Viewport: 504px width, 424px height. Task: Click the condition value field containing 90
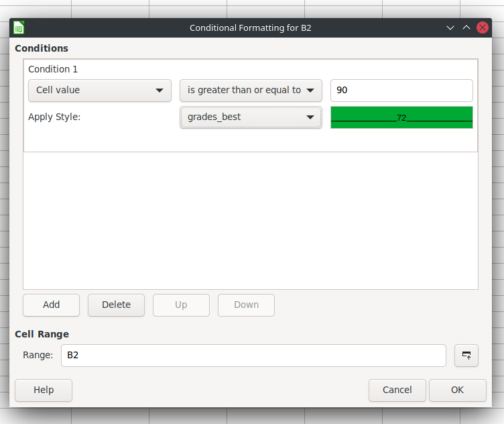[401, 91]
